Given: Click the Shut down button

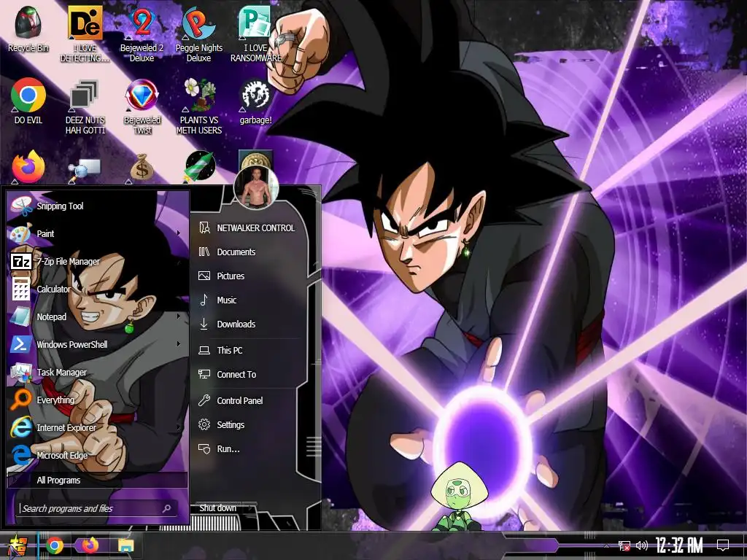Looking at the screenshot, I should tap(218, 508).
